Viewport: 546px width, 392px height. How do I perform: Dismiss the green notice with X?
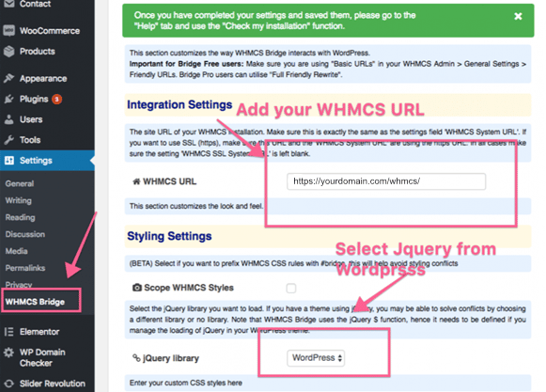pos(518,16)
